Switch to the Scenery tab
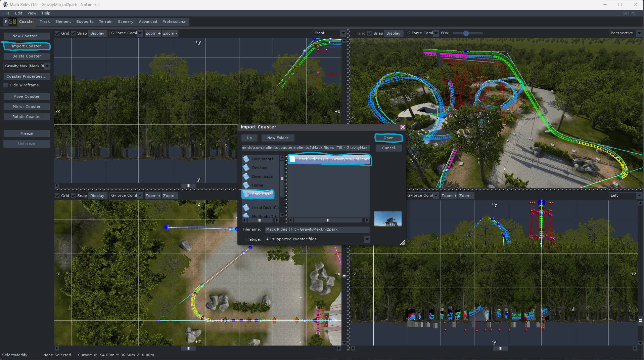 (126, 22)
